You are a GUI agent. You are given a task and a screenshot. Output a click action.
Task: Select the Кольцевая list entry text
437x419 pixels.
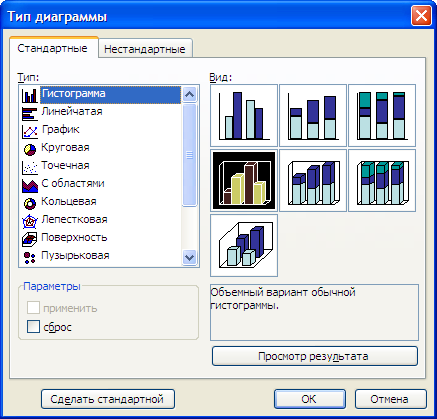click(69, 201)
